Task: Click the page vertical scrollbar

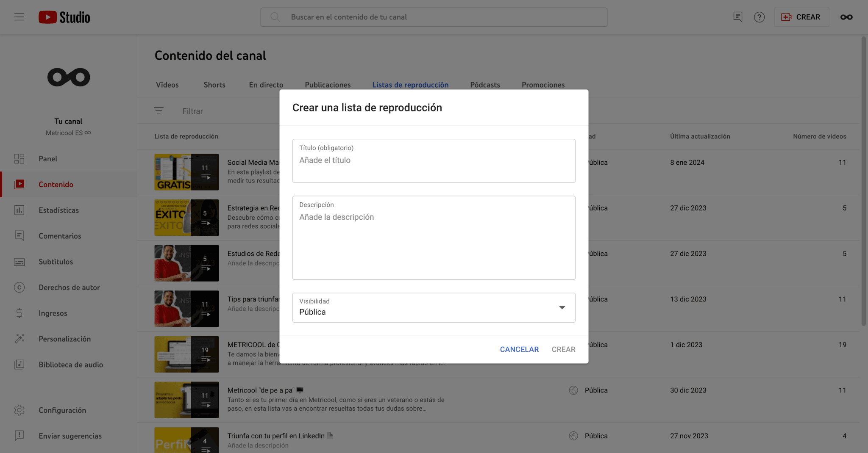Action: click(x=863, y=181)
